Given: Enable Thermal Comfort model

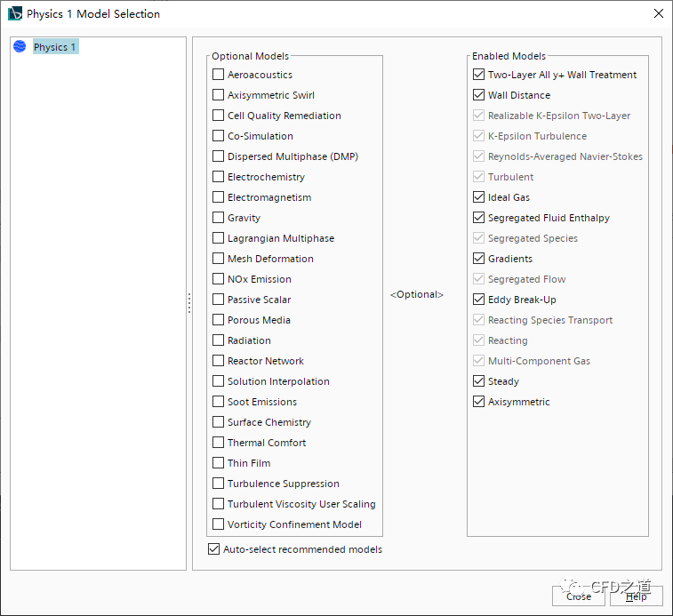Looking at the screenshot, I should coord(218,443).
